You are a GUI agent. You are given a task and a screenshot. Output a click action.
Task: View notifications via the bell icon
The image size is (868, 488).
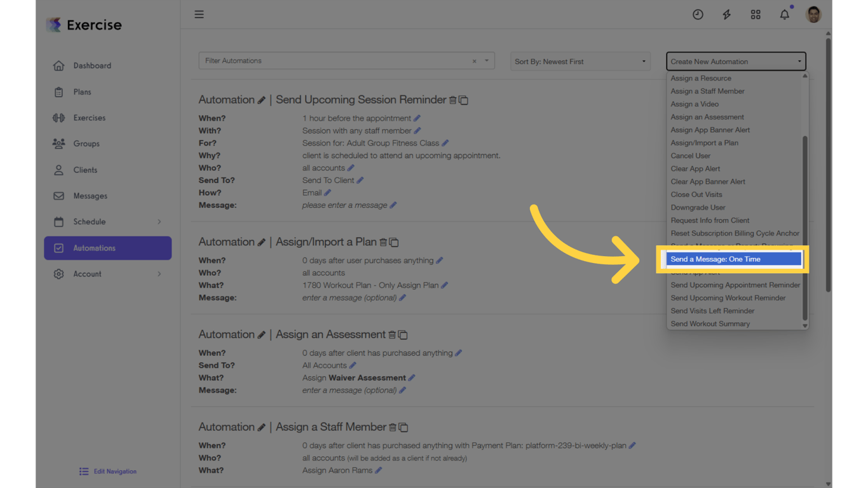coord(784,14)
